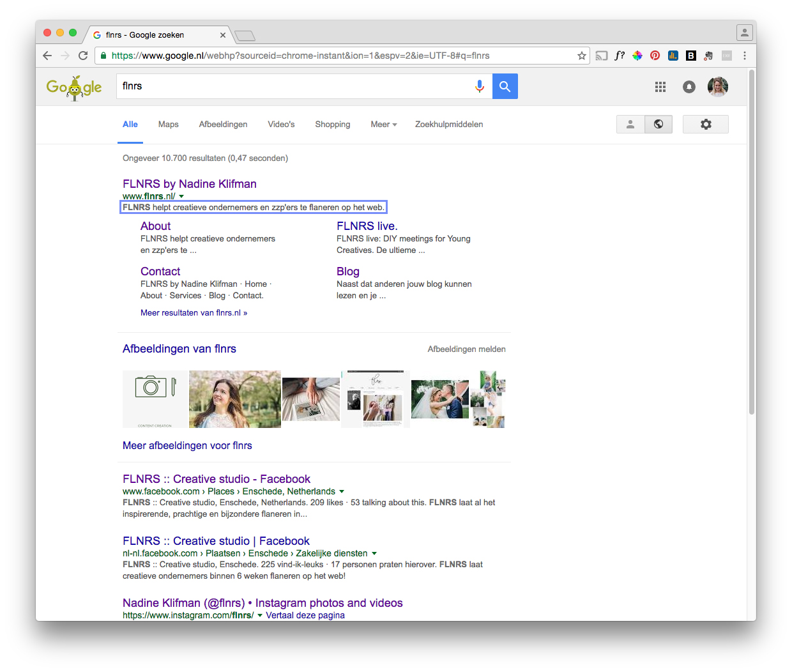Open 'FLNRS by Nadine Klifman' result
This screenshot has width=792, height=672.
tap(190, 184)
